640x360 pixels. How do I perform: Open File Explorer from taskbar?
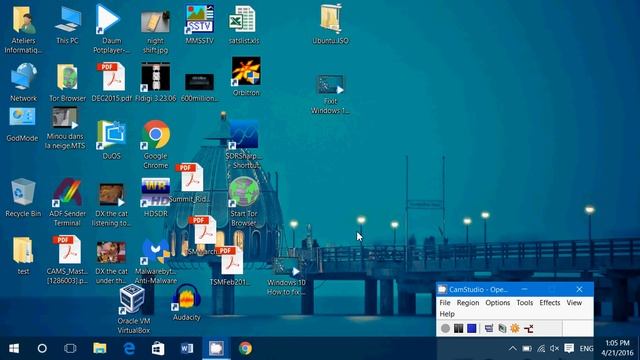tap(99, 349)
